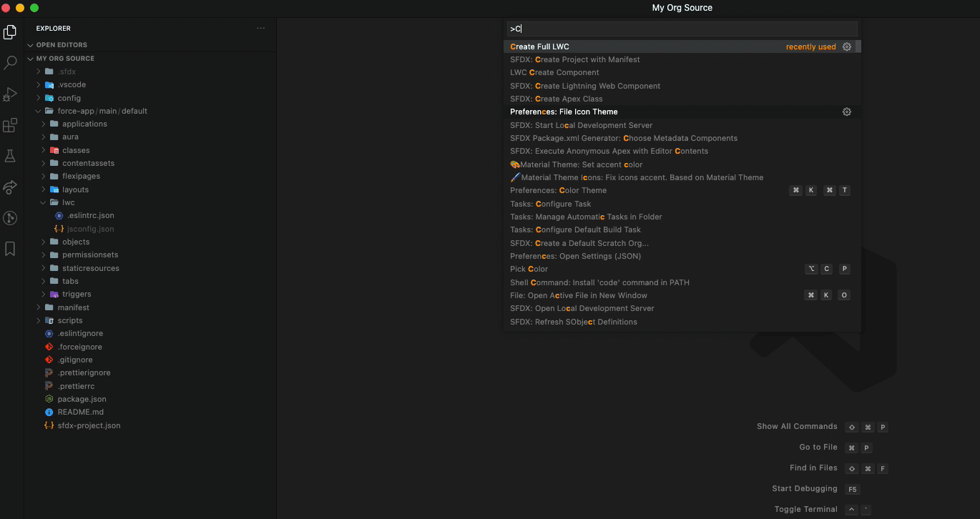Viewport: 980px width, 519px height.
Task: Click gear icon beside Create Full LWC
Action: click(x=847, y=46)
